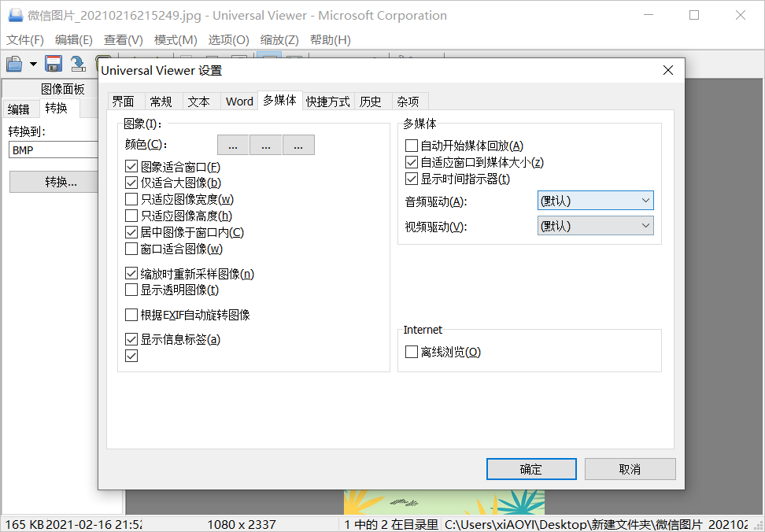Switch to the 杂项 settings tab
The height and width of the screenshot is (532, 765).
coord(410,102)
